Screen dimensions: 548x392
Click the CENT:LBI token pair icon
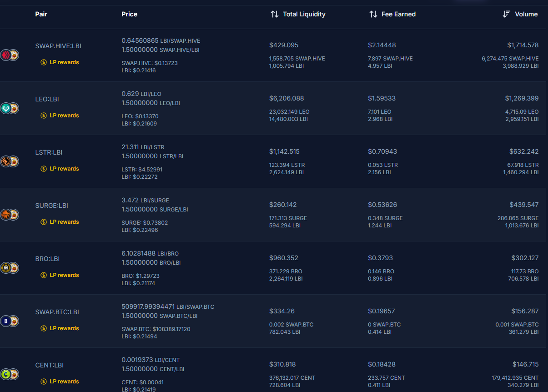[9, 374]
